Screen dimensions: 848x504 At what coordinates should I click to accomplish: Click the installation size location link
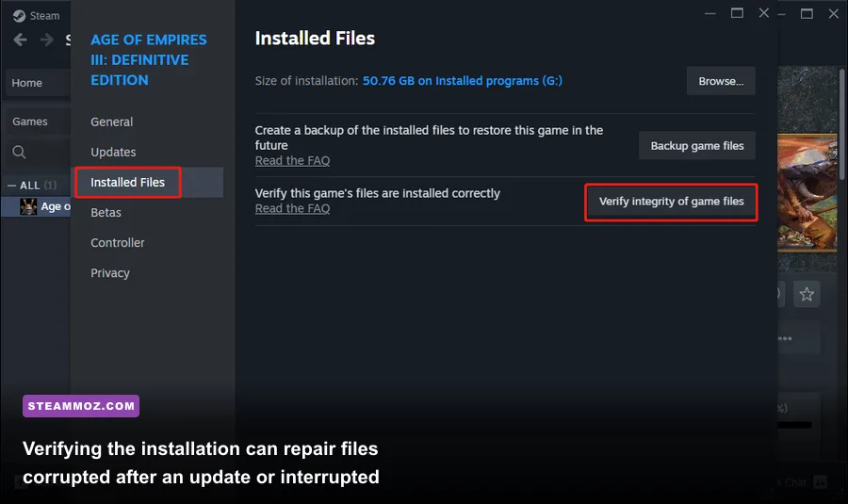(x=463, y=81)
